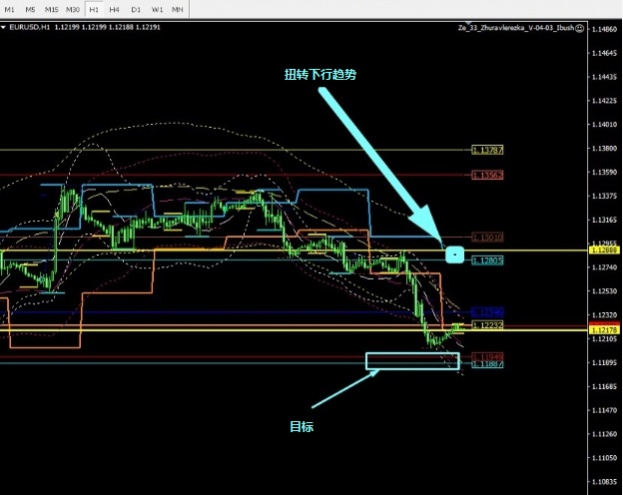Change chart to H4 timeframe
Image resolution: width=623 pixels, height=495 pixels.
[x=115, y=8]
